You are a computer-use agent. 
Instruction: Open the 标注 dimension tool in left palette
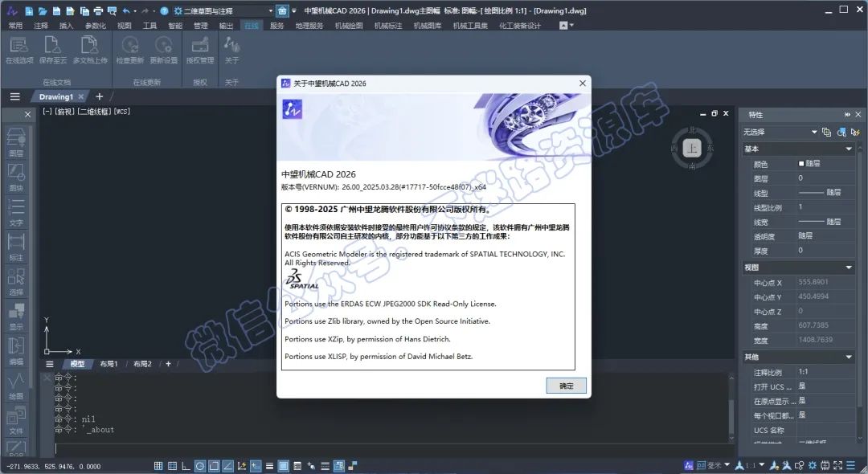click(16, 247)
